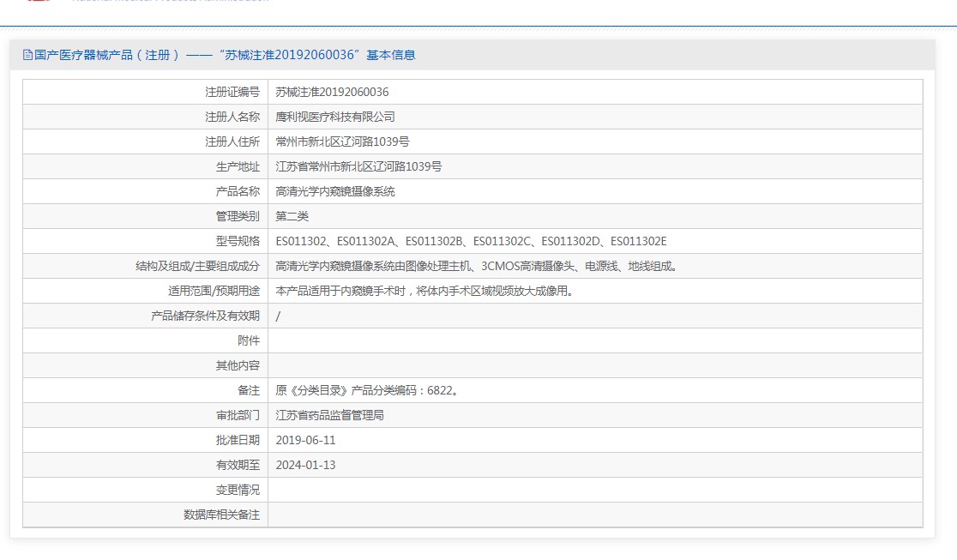This screenshot has height=560, width=957.
Task: Click the 注册人名称 label
Action: [232, 117]
